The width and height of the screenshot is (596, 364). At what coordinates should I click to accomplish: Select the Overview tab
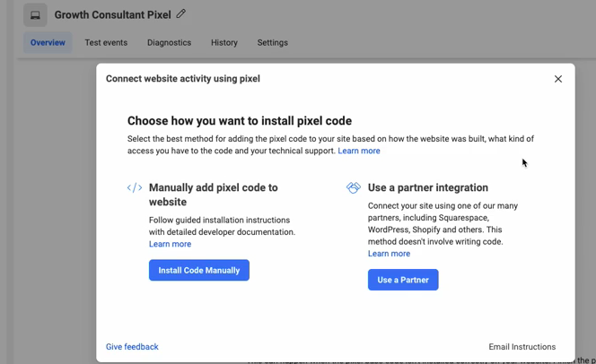[x=48, y=42]
